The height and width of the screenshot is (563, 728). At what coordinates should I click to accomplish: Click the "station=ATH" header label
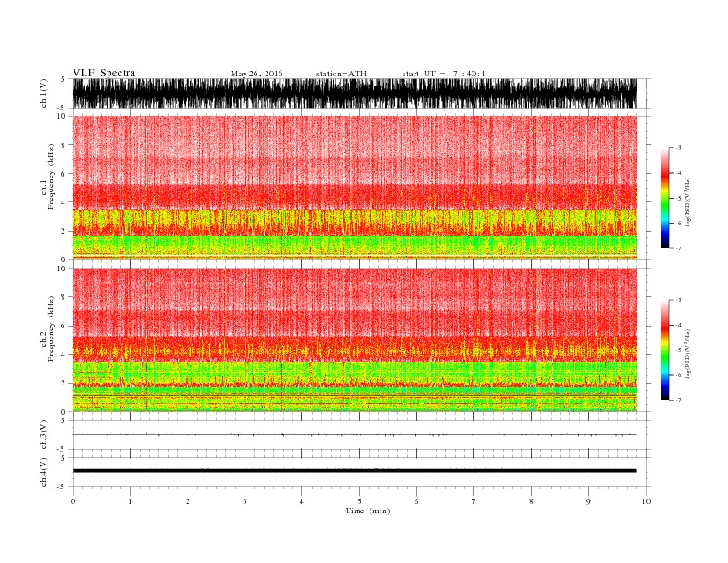point(341,74)
